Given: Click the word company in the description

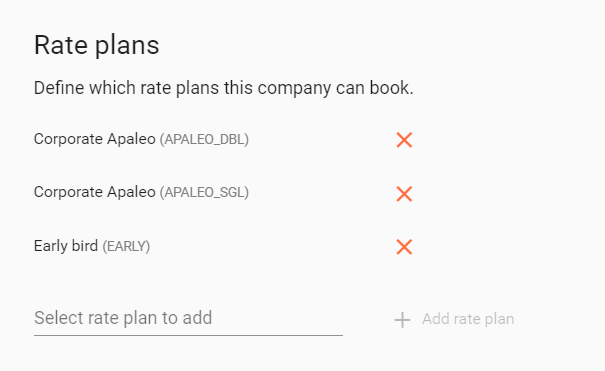Looking at the screenshot, I should coord(294,89).
